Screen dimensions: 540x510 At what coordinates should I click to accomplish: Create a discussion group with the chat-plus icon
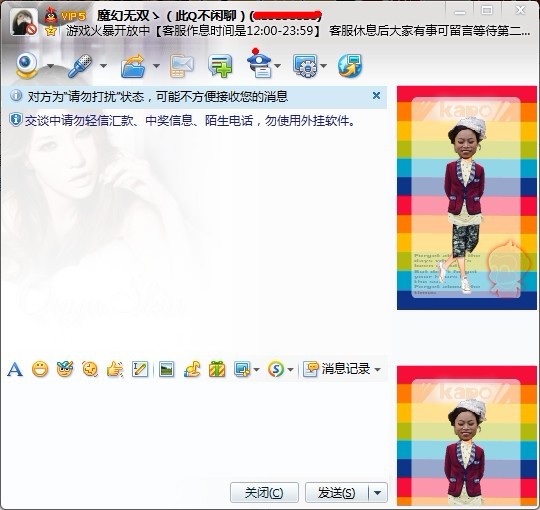[x=220, y=65]
